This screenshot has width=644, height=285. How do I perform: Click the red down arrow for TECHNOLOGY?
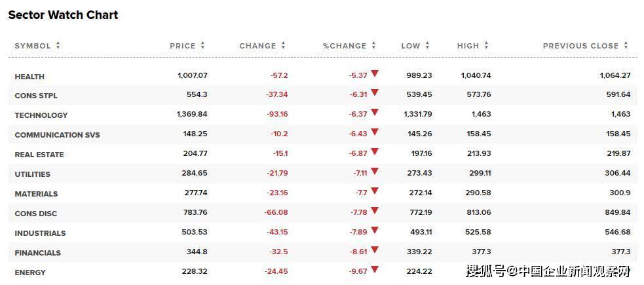click(x=375, y=113)
